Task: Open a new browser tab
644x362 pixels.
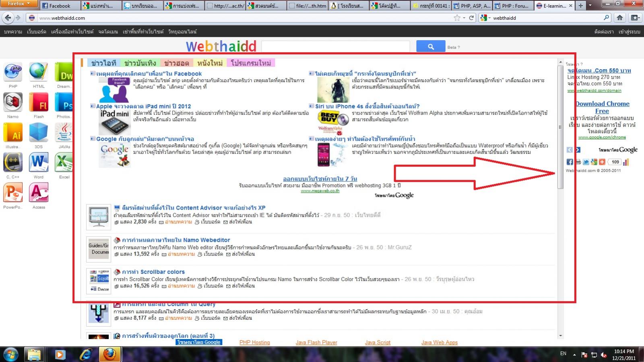Action: tap(580, 6)
